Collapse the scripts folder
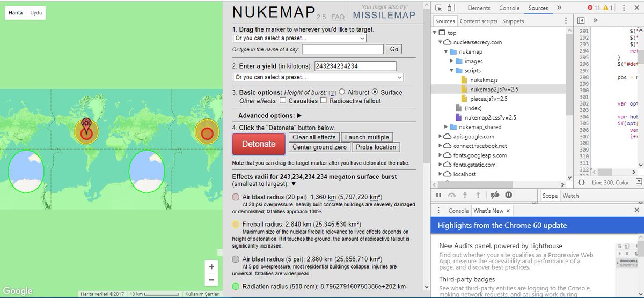 point(452,71)
